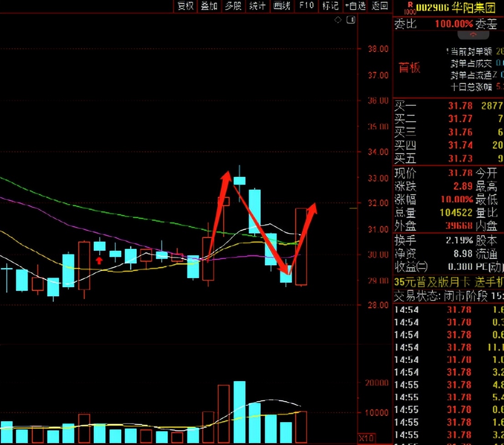Click the 28.00 price axis label
The image size is (504, 445).
coord(378,305)
